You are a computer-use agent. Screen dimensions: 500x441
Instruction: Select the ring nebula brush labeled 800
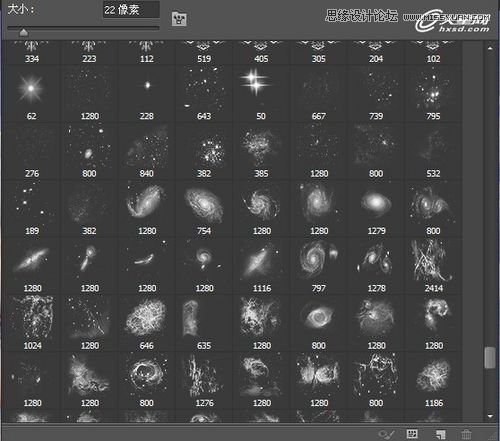coord(147,381)
